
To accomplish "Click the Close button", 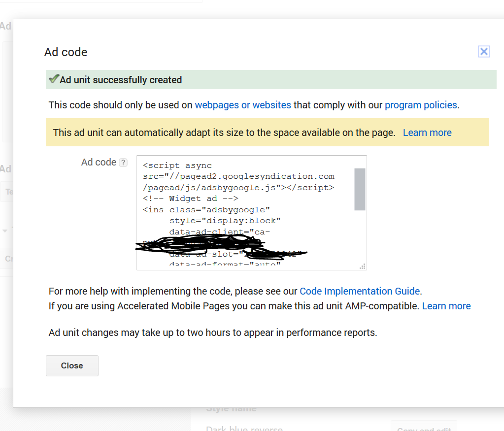I will click(x=72, y=366).
